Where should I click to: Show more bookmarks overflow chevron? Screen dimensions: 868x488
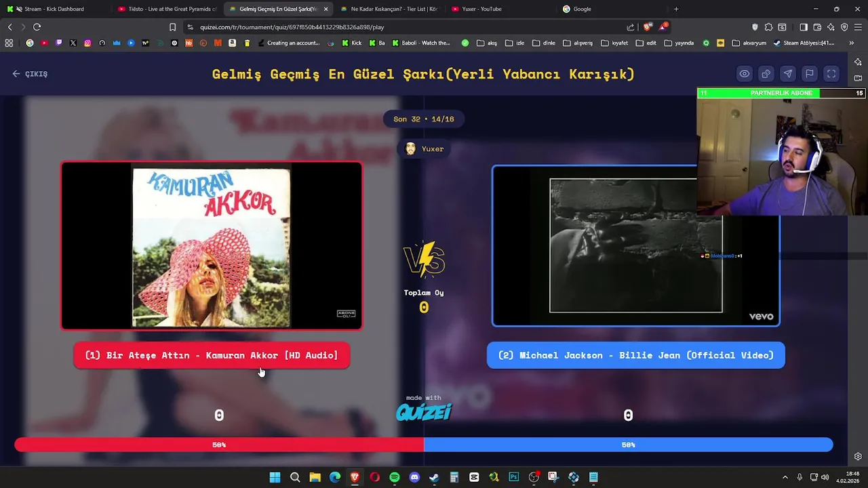pos(851,43)
